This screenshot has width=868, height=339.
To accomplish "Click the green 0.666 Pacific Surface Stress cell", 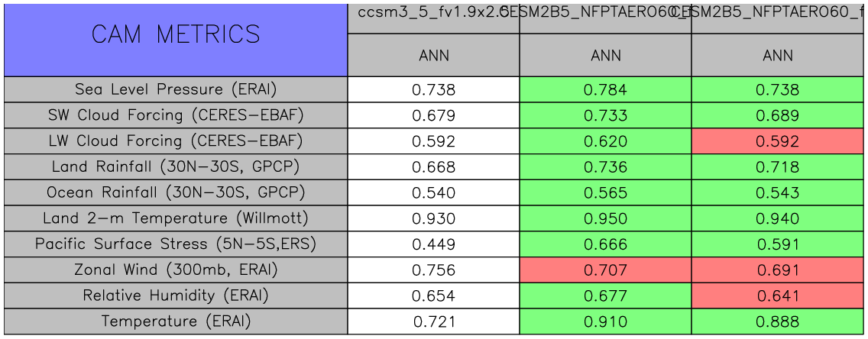I will click(605, 244).
